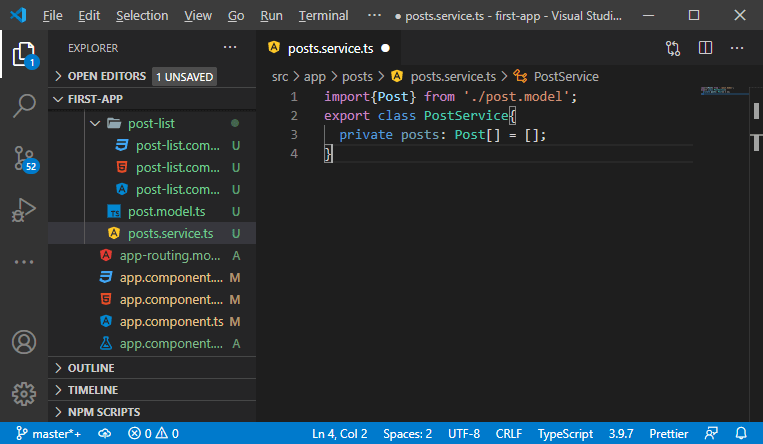Click the master branch indicator in status bar

(48, 433)
